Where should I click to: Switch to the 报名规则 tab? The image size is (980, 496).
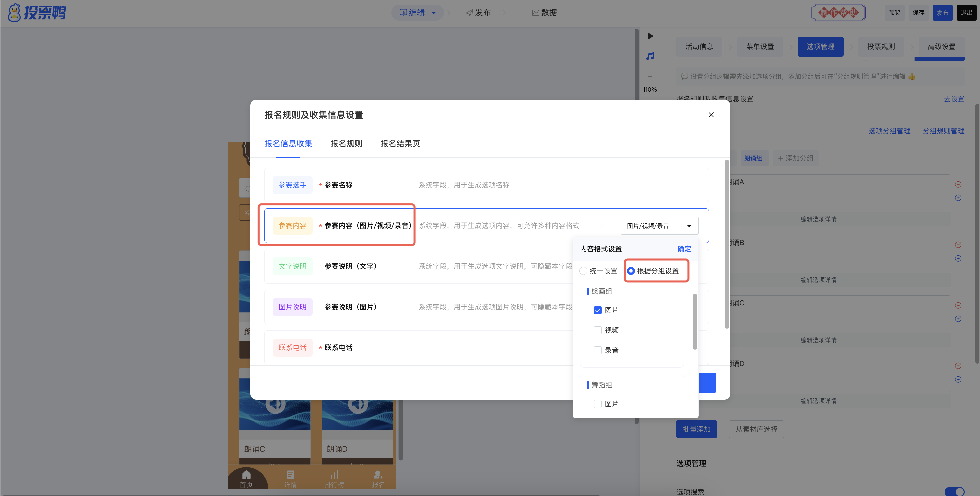[x=346, y=144]
